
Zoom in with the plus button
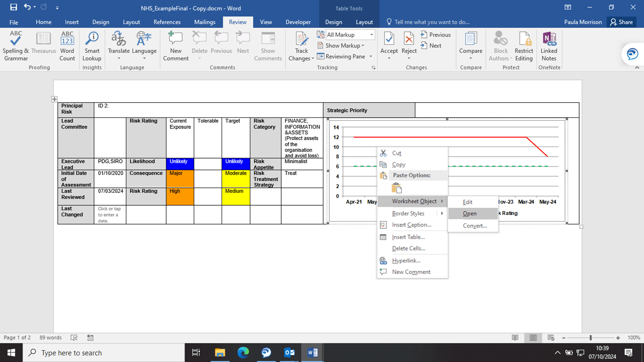(x=618, y=338)
